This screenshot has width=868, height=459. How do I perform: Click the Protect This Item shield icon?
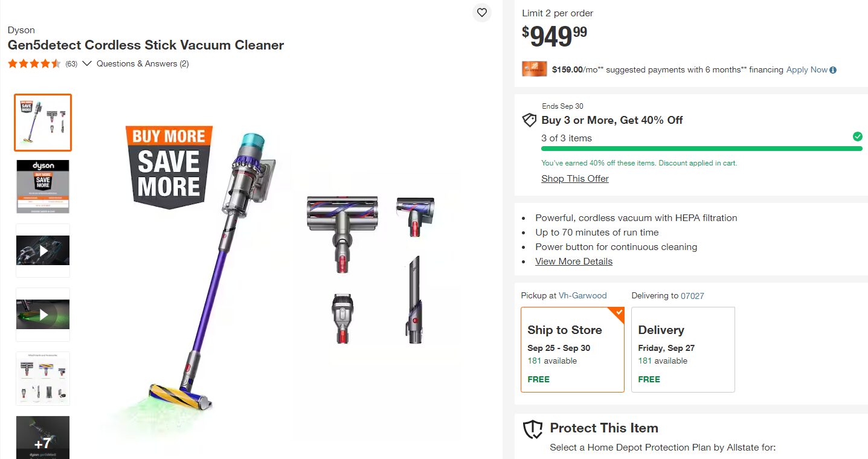coord(533,429)
